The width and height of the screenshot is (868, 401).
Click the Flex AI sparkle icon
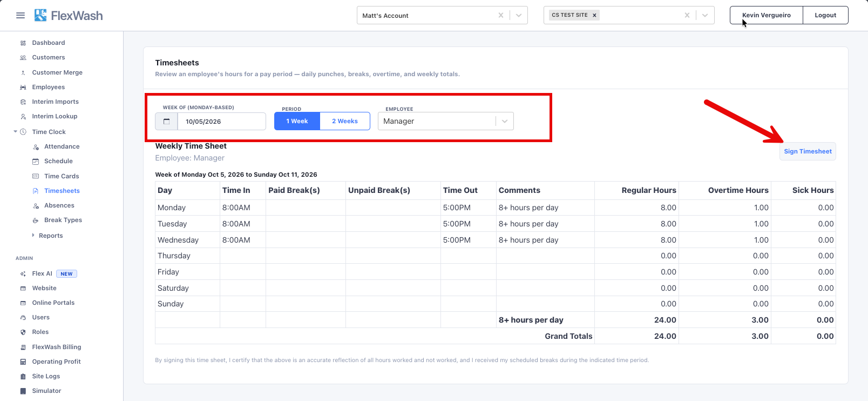[23, 274]
